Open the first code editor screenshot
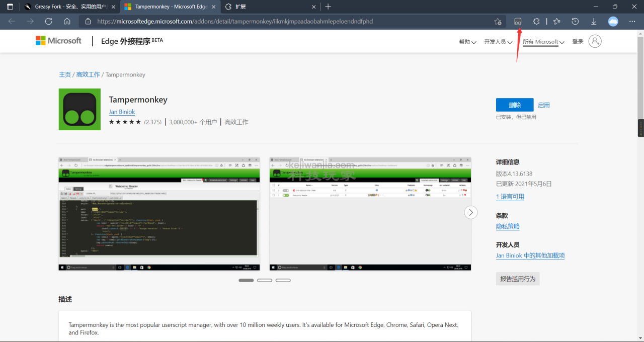The width and height of the screenshot is (644, 342). pos(159,214)
